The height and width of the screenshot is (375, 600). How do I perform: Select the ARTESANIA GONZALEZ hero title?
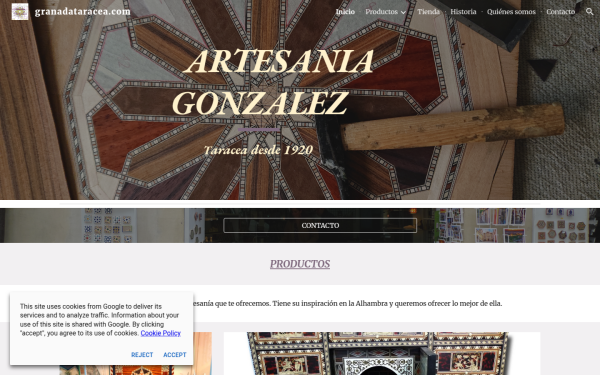272,82
